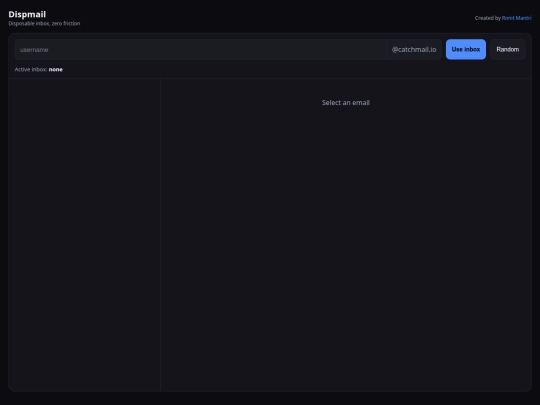Open the Ronit Mantri creator link
The width and height of the screenshot is (540, 405).
[516, 18]
